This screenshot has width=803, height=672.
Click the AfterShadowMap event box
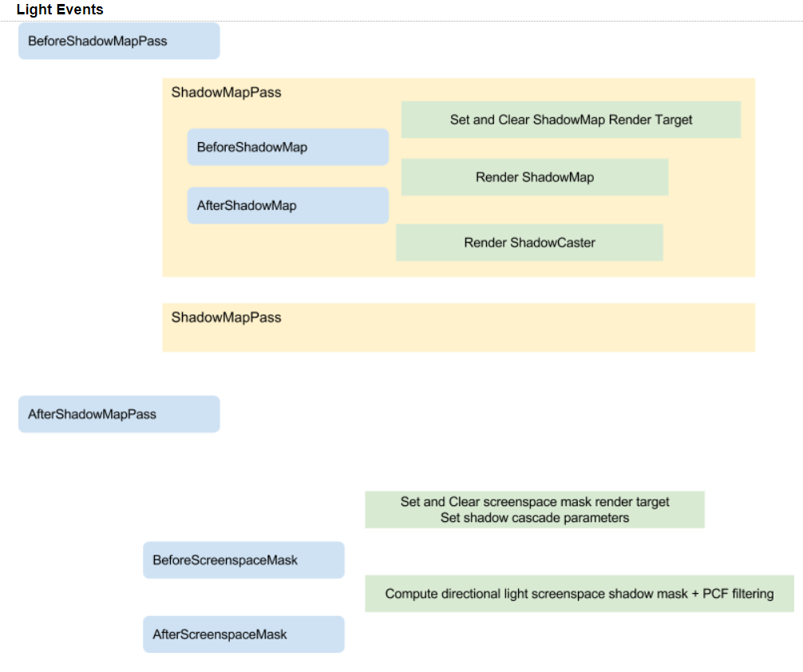click(x=287, y=206)
